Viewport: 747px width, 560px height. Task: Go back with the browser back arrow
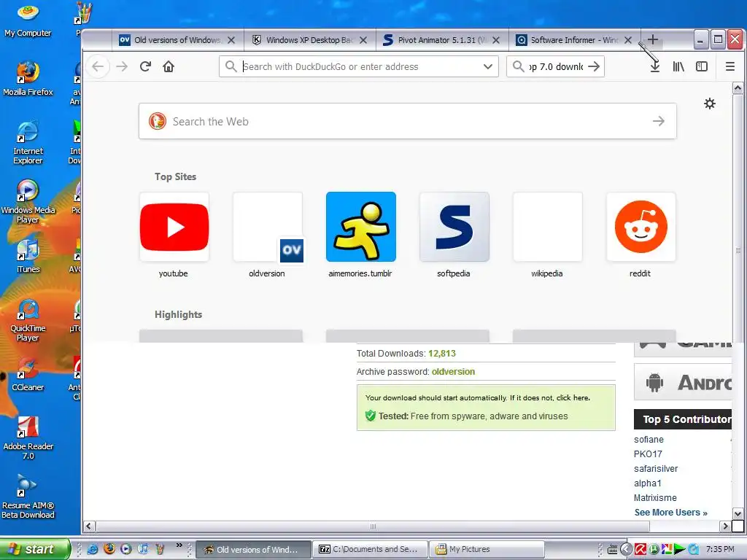coord(98,66)
